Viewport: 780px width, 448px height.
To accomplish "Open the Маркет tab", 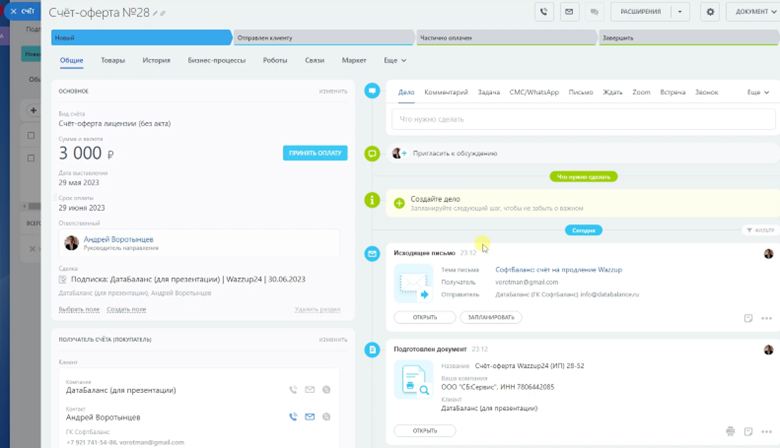I will click(354, 60).
